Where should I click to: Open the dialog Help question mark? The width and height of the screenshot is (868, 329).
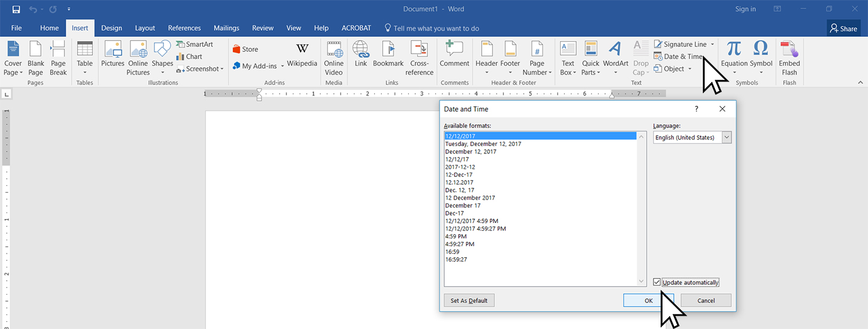pyautogui.click(x=697, y=109)
